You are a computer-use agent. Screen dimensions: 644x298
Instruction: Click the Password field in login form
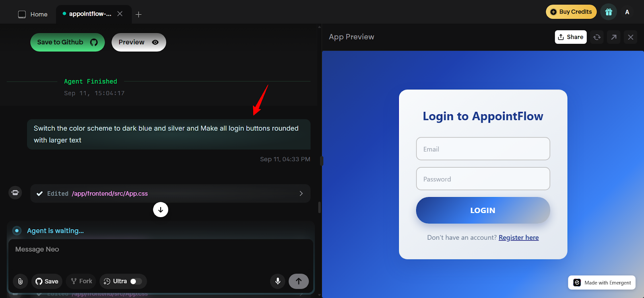(483, 179)
